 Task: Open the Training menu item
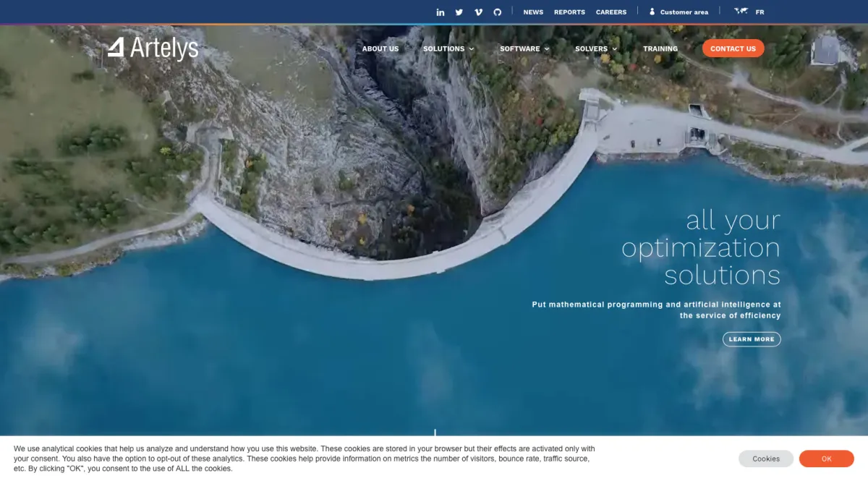660,49
